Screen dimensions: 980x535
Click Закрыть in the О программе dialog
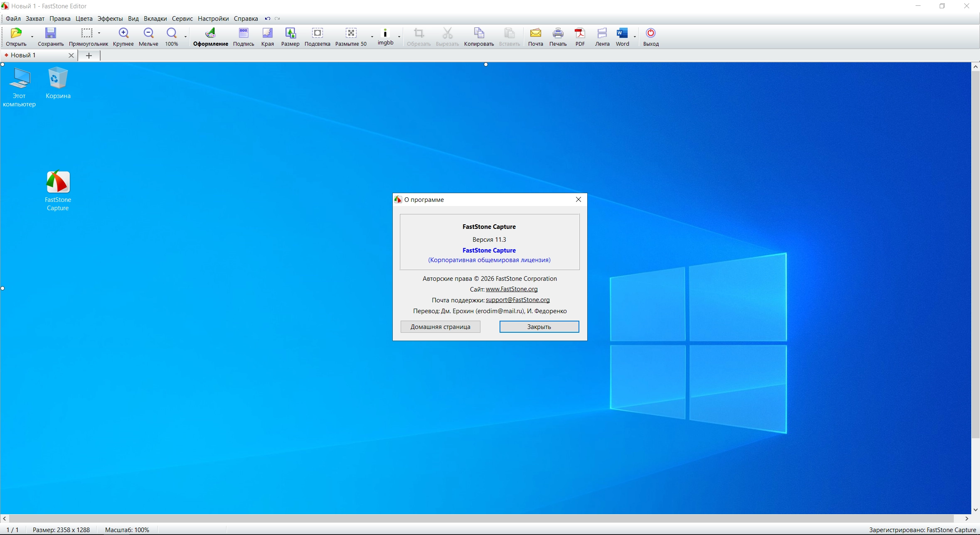(539, 327)
